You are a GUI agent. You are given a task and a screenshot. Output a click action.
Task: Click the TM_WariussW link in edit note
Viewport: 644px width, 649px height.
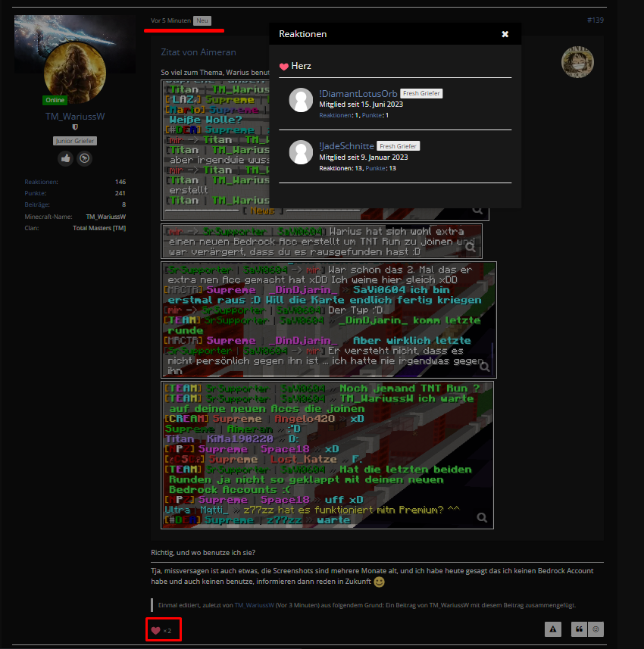255,606
